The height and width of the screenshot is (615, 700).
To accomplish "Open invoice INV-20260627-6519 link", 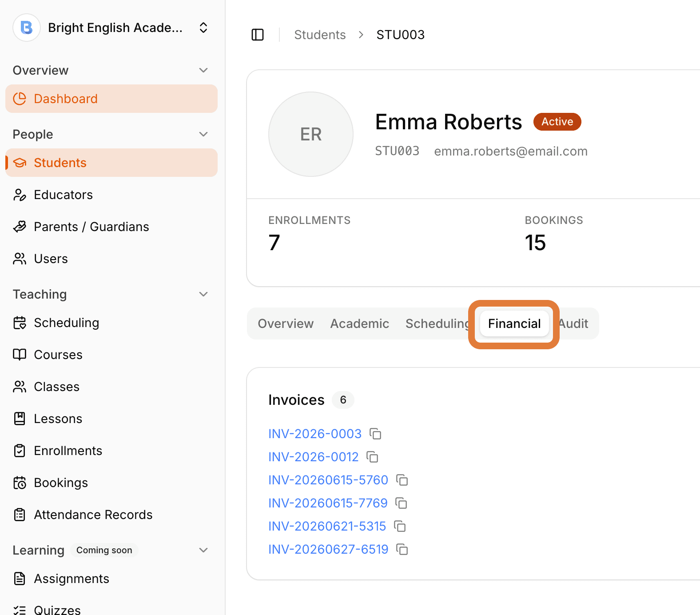I will point(328,549).
